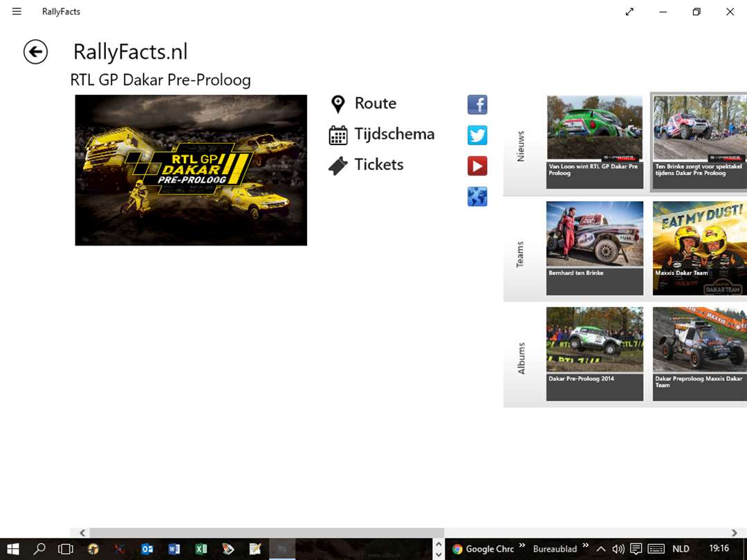Open news 'Ten Brinke zorgt voor spektakel'
The height and width of the screenshot is (560, 747).
pos(700,142)
